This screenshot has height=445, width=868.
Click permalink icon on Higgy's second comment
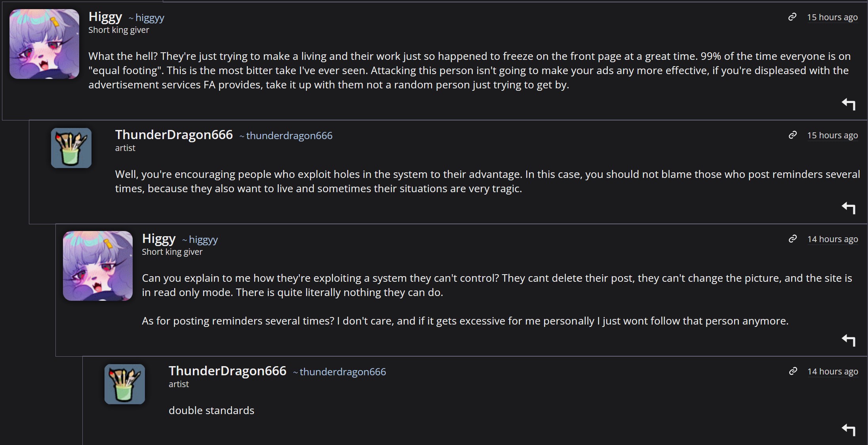click(x=792, y=239)
